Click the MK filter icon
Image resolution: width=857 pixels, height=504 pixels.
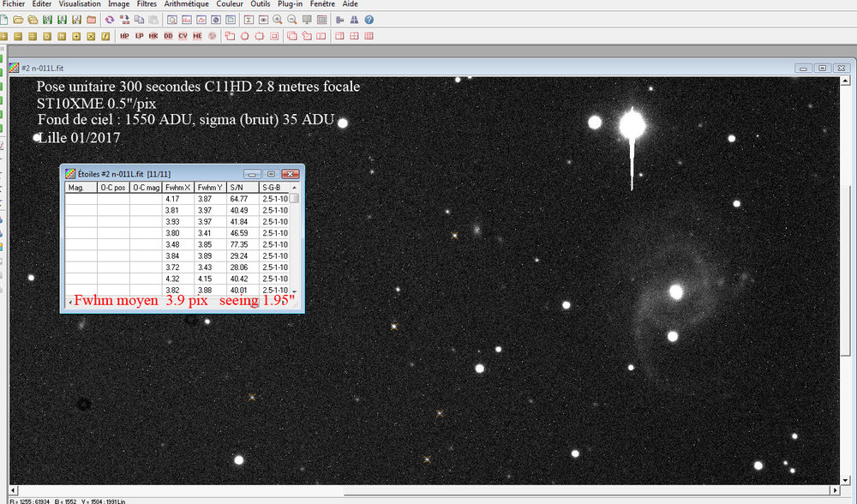point(153,36)
